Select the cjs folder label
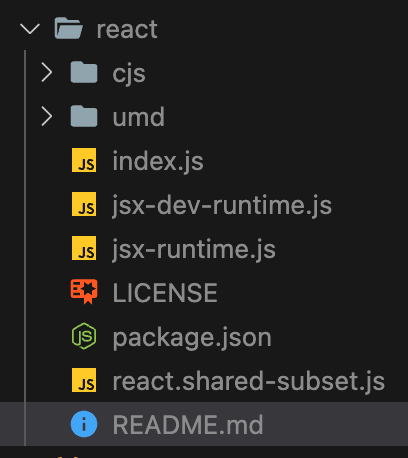The image size is (408, 458). [129, 74]
